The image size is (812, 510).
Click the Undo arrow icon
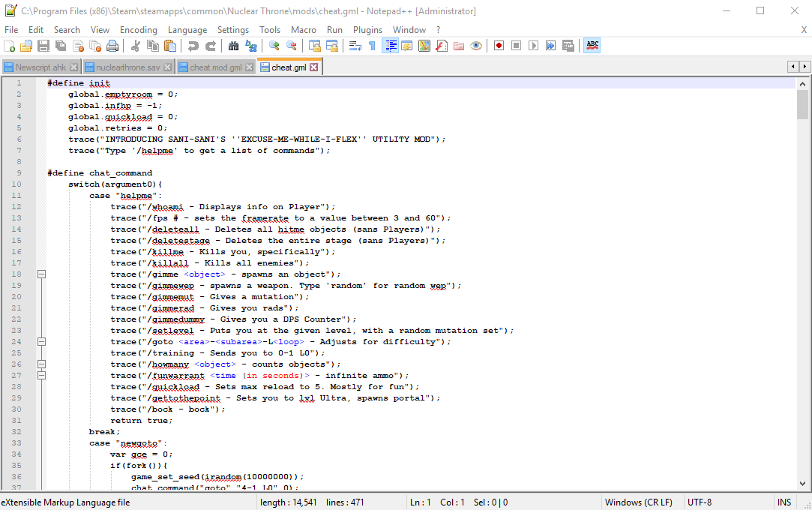(193, 46)
